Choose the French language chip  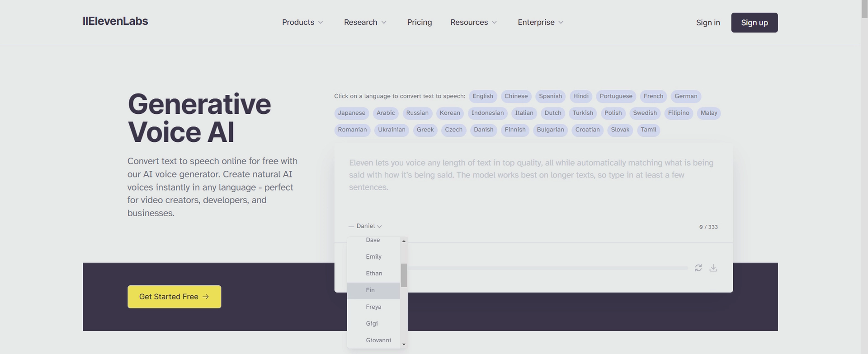[653, 96]
